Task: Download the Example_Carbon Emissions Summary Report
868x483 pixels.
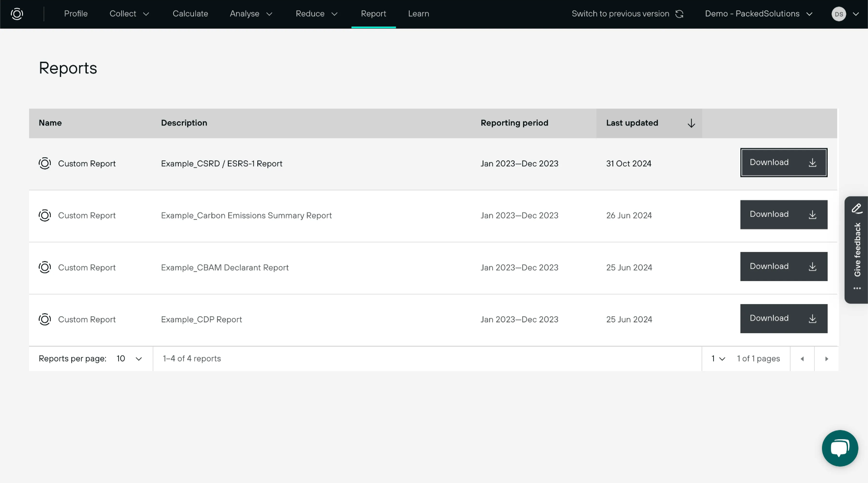Action: (783, 214)
